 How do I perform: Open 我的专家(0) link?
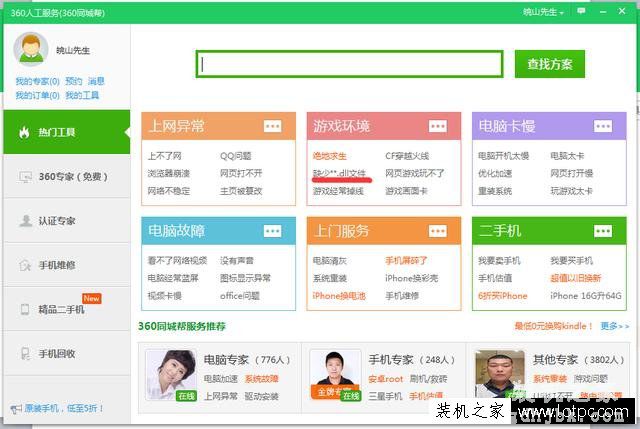click(38, 81)
